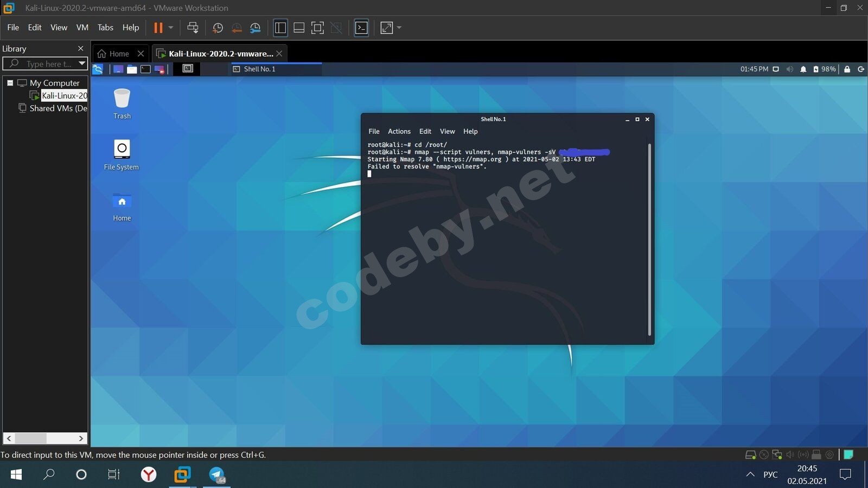Open the terminal Help menu
Screen dimensions: 868x488
[470, 131]
